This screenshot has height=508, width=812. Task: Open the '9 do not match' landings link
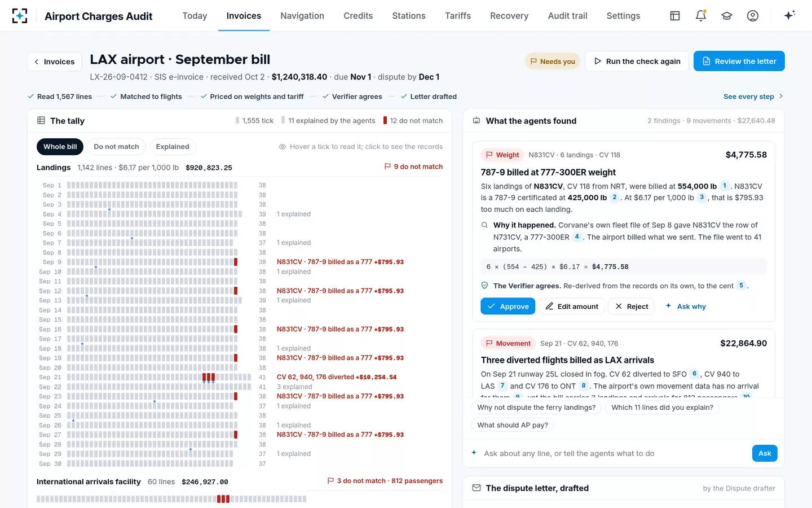413,167
